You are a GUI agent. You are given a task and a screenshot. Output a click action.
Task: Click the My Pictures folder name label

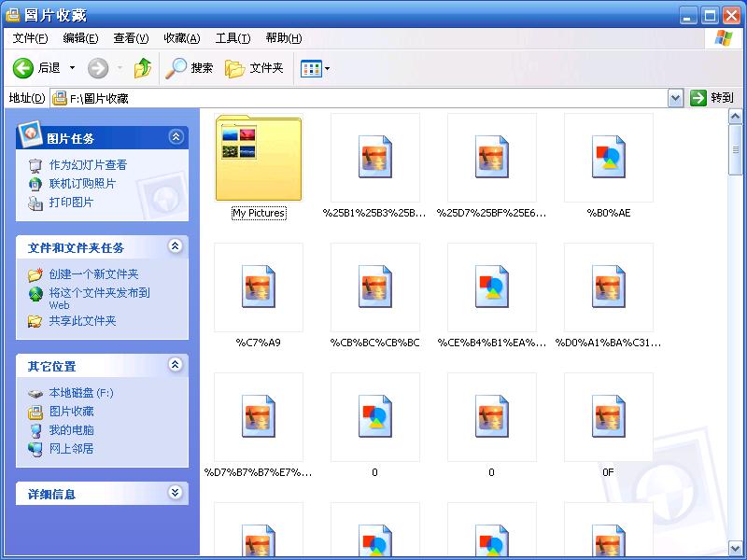click(259, 213)
